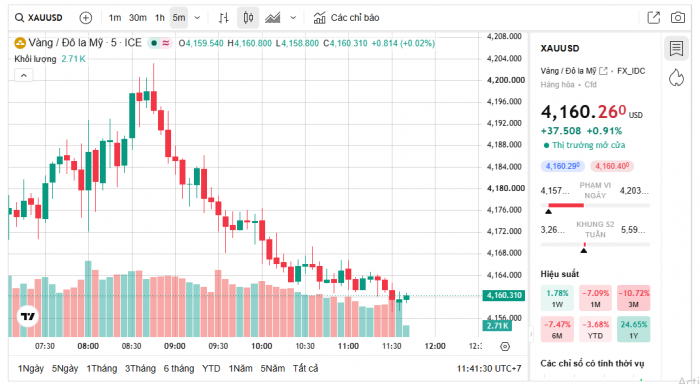
Task: Switch to the 5m timeframe
Action: 179,18
